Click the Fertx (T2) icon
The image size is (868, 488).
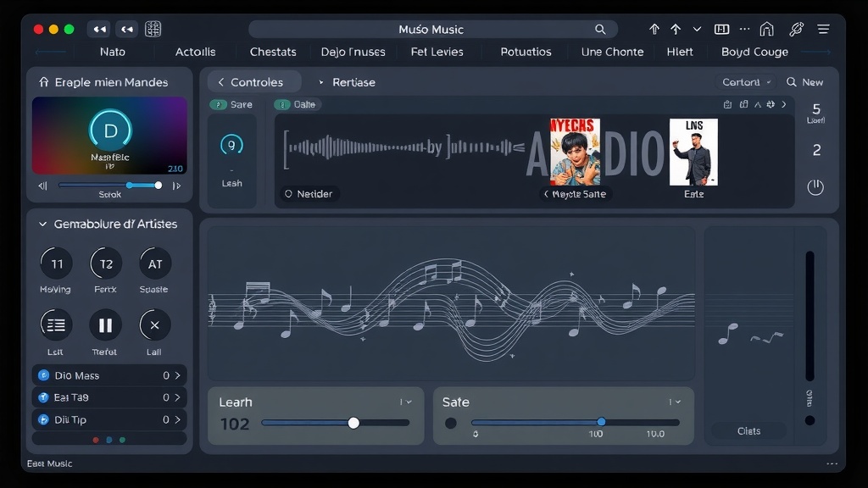pos(105,265)
